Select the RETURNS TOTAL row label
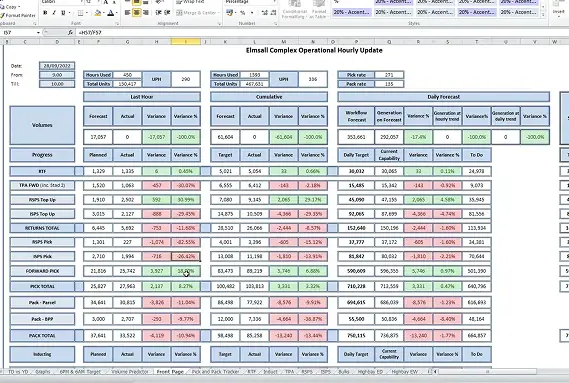This screenshot has width=569, height=383. (x=42, y=228)
